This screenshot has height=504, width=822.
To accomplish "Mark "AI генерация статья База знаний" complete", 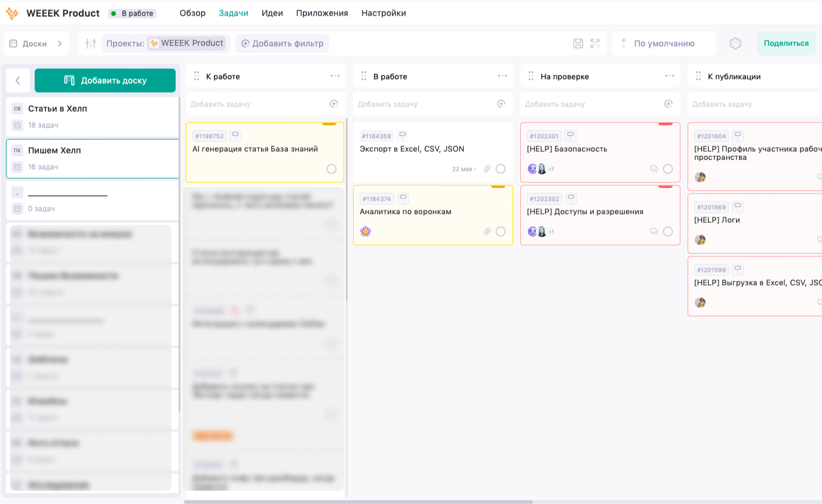I will pos(332,169).
